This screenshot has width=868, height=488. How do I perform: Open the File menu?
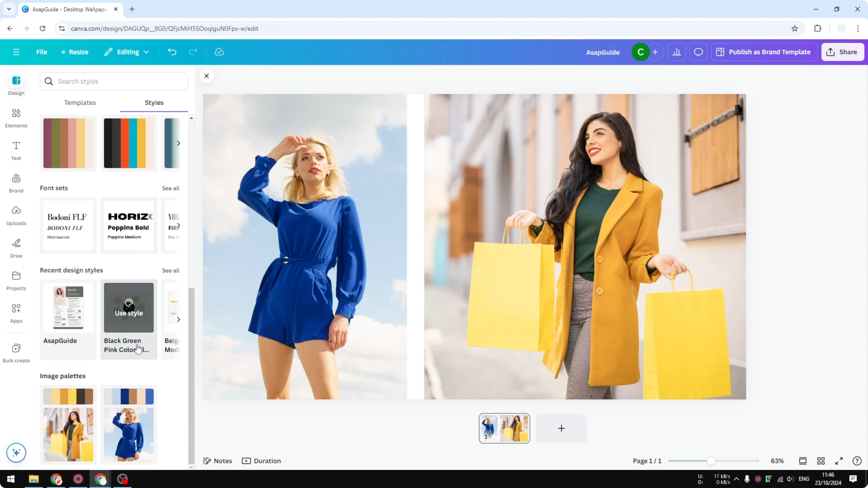(42, 52)
